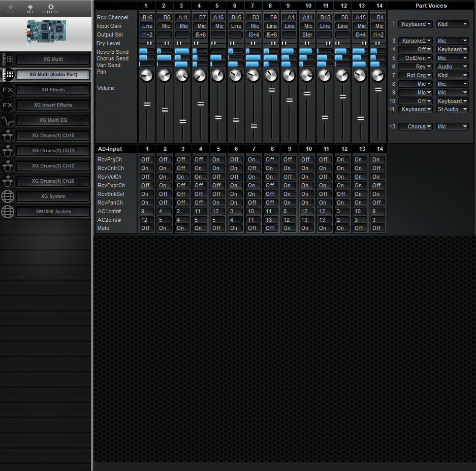
Task: Open Part Voices 3 Karaoke2 dropdown
Action: (415, 41)
